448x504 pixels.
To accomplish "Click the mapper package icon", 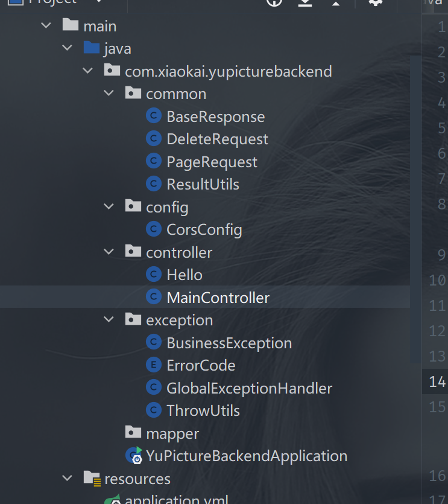I will pos(133,433).
